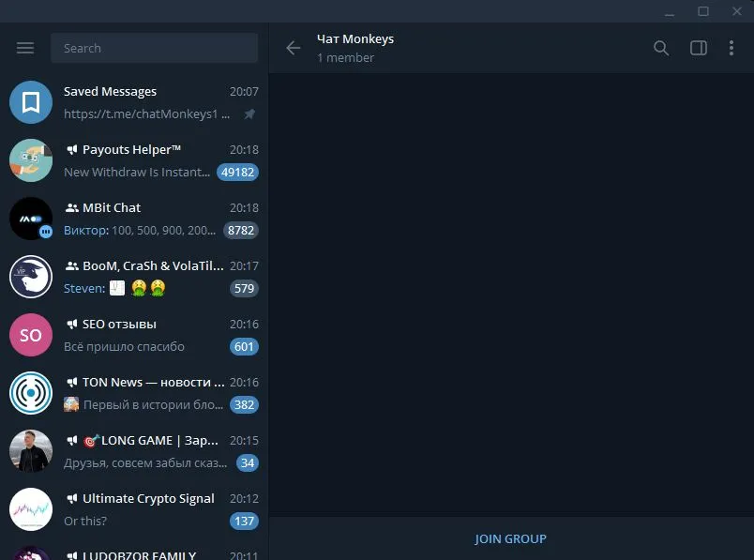754x560 pixels.
Task: Click the Search input field
Action: [x=154, y=48]
